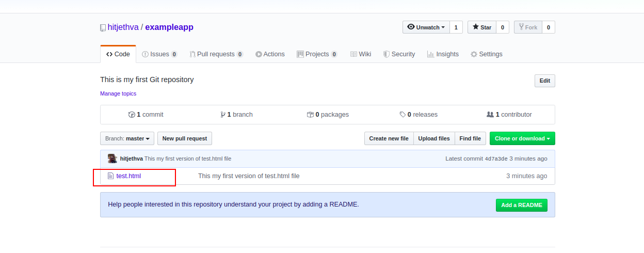Click the Projects tab's board icon
The height and width of the screenshot is (253, 644).
[300, 54]
